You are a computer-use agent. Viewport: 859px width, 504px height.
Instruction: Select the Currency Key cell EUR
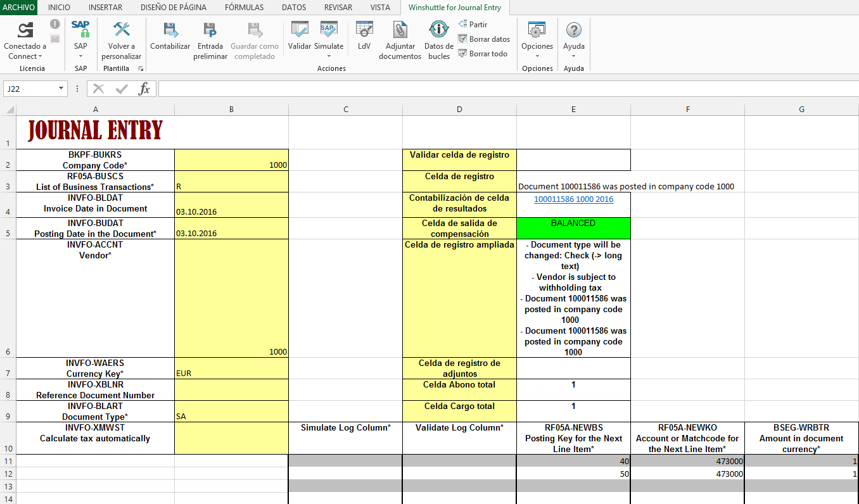click(x=231, y=368)
